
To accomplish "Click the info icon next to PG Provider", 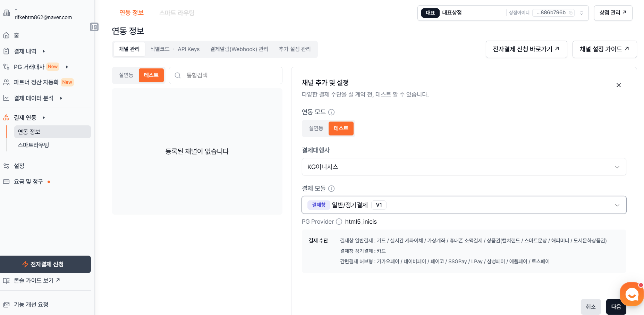I will click(339, 222).
